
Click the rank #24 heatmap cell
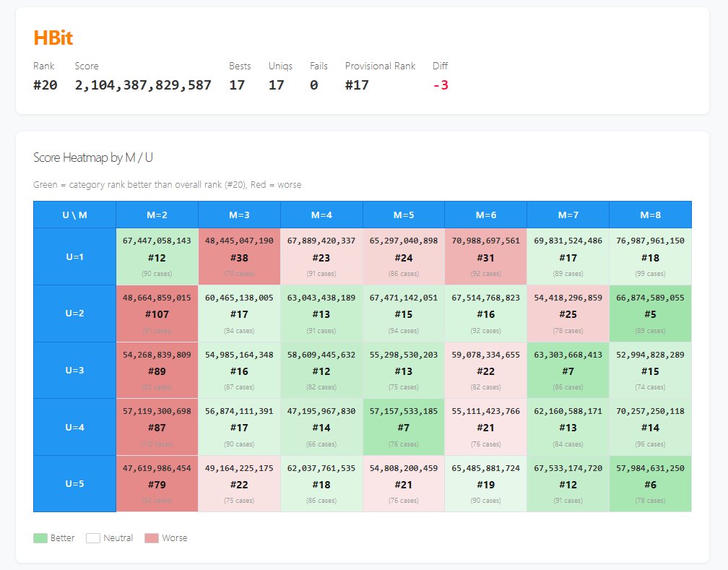[x=404, y=256]
